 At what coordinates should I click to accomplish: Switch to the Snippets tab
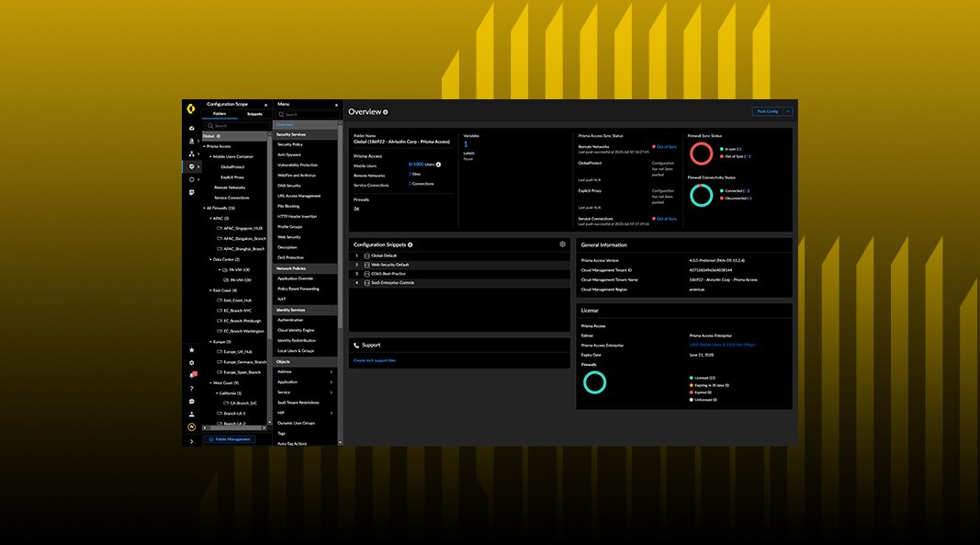[254, 114]
